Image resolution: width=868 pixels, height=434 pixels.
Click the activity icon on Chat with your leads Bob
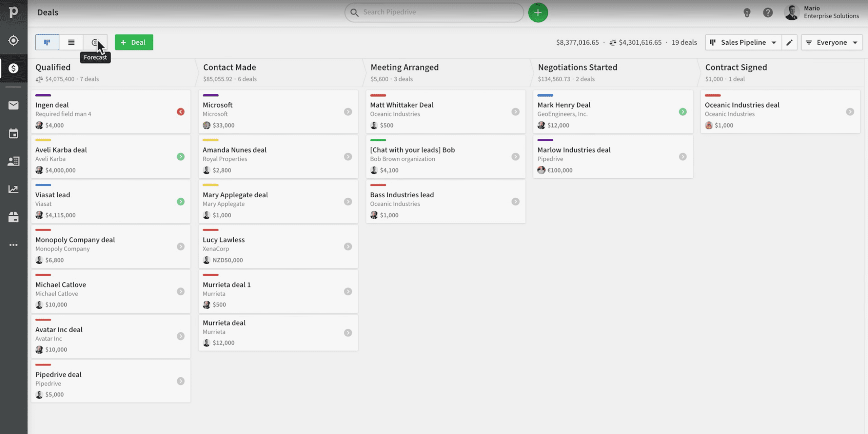pyautogui.click(x=515, y=157)
